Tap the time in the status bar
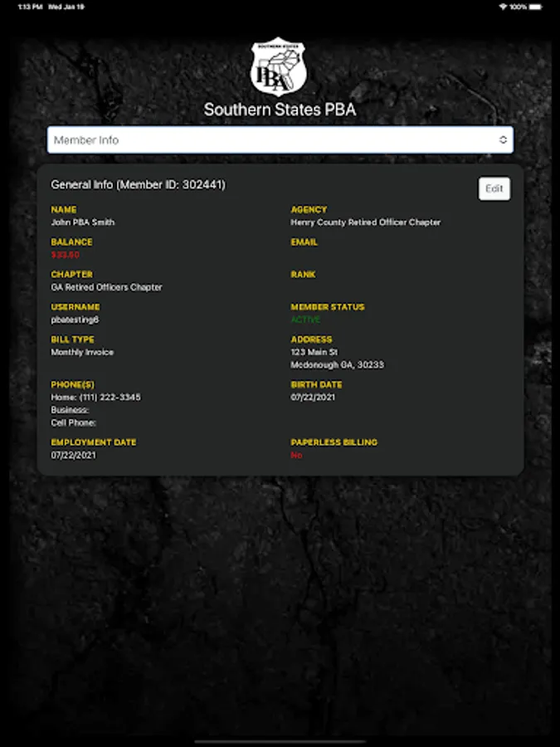Viewport: 560px width, 747px height. pyautogui.click(x=30, y=7)
